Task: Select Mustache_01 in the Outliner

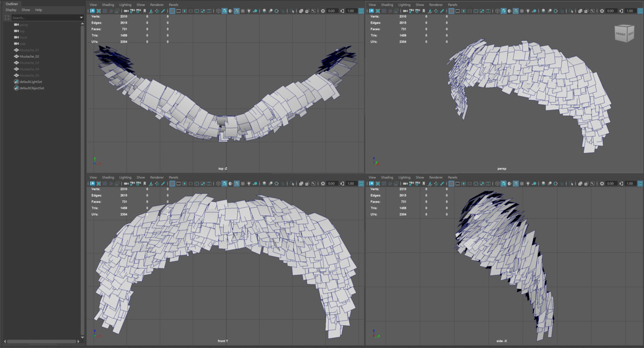Action: pos(30,50)
